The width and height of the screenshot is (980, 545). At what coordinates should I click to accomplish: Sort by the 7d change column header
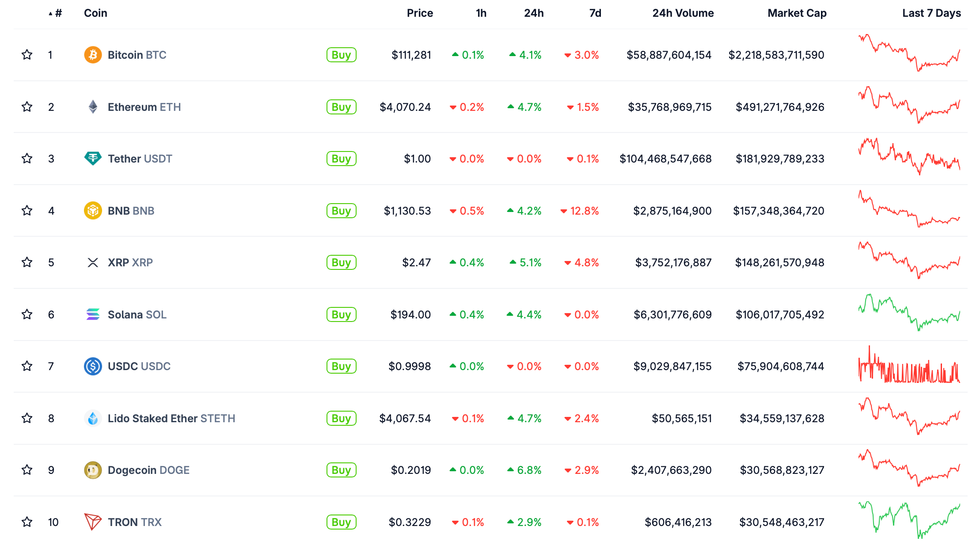(595, 13)
